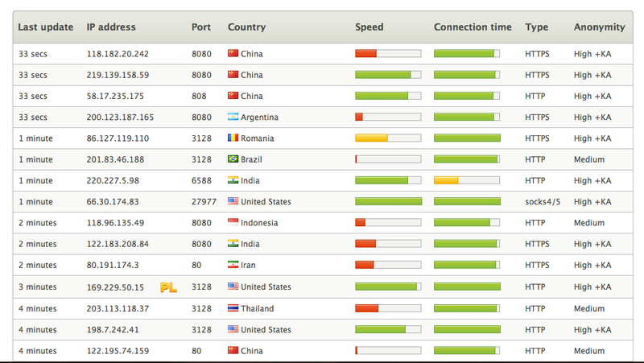
Task: Click the Thailand country name
Action: click(257, 308)
